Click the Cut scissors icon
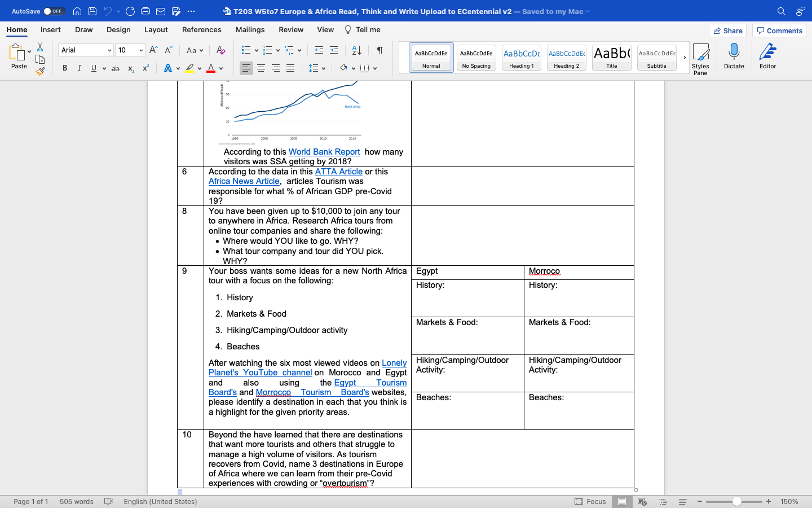 tap(40, 47)
